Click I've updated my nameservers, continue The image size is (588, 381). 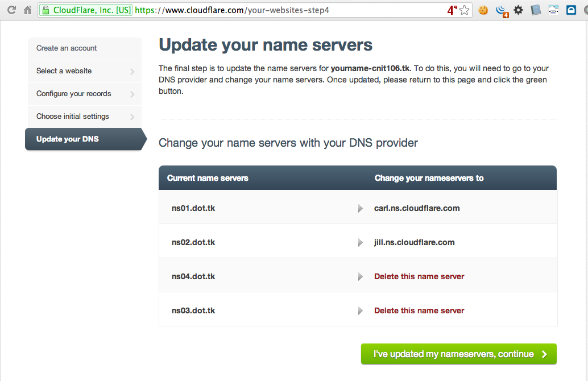(x=458, y=354)
